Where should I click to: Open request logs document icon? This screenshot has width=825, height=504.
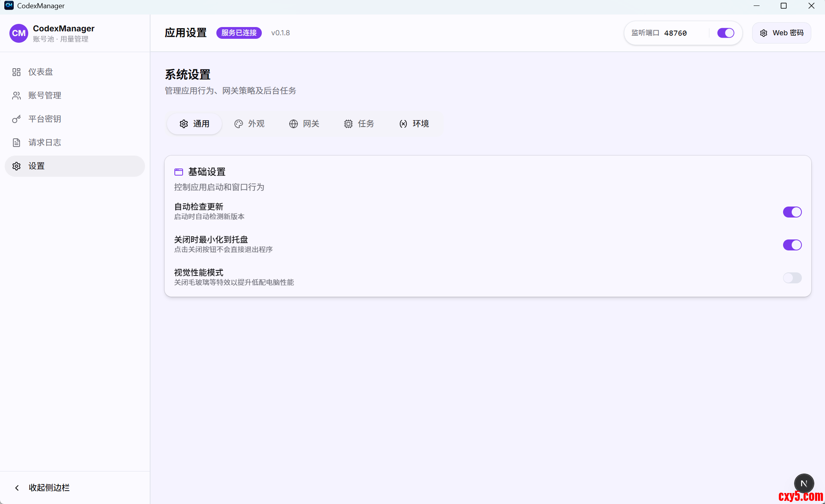pyautogui.click(x=16, y=143)
